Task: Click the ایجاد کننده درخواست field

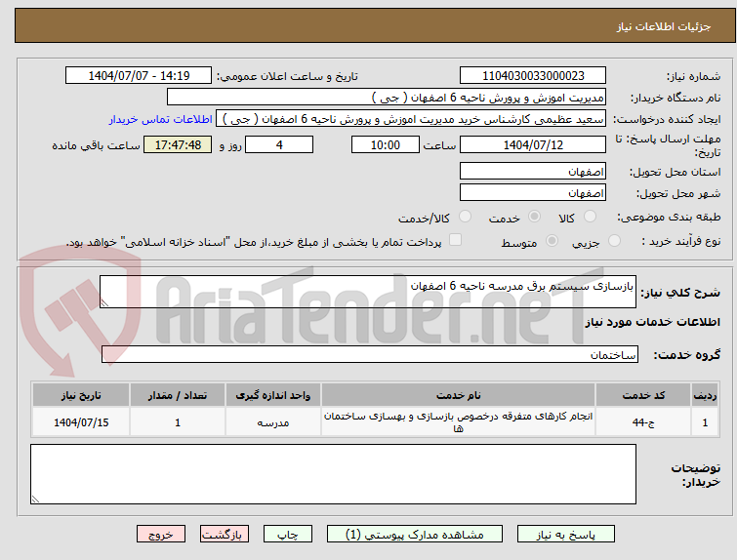Action: click(x=411, y=119)
